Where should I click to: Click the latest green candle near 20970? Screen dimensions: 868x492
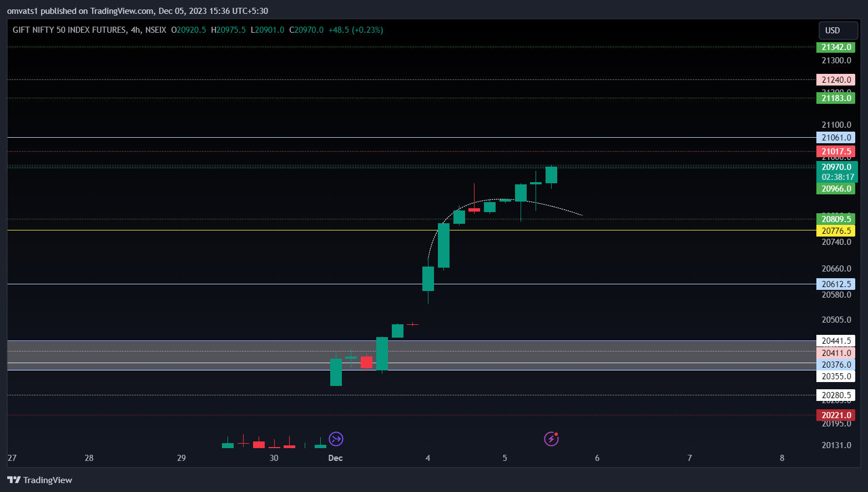(551, 175)
